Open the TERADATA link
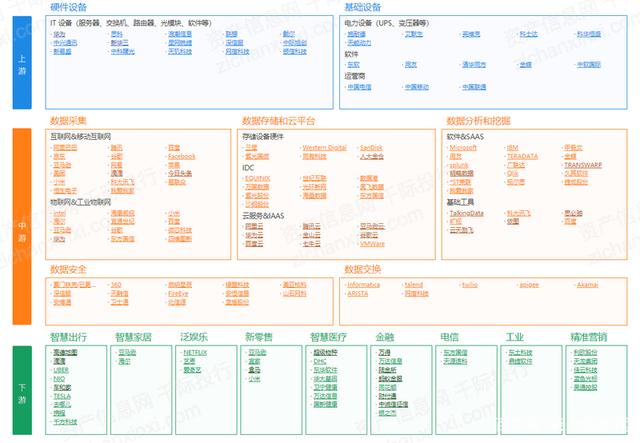The height and width of the screenshot is (443, 640). pos(522,156)
